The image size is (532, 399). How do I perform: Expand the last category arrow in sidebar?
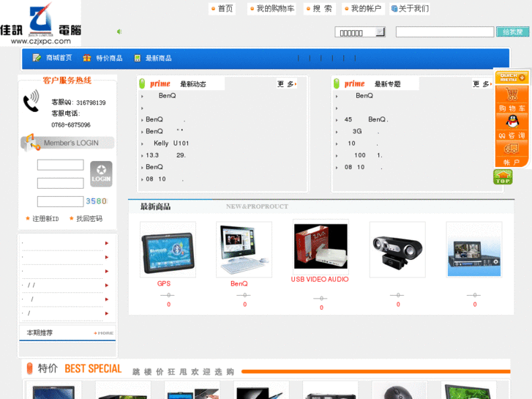pos(107,313)
